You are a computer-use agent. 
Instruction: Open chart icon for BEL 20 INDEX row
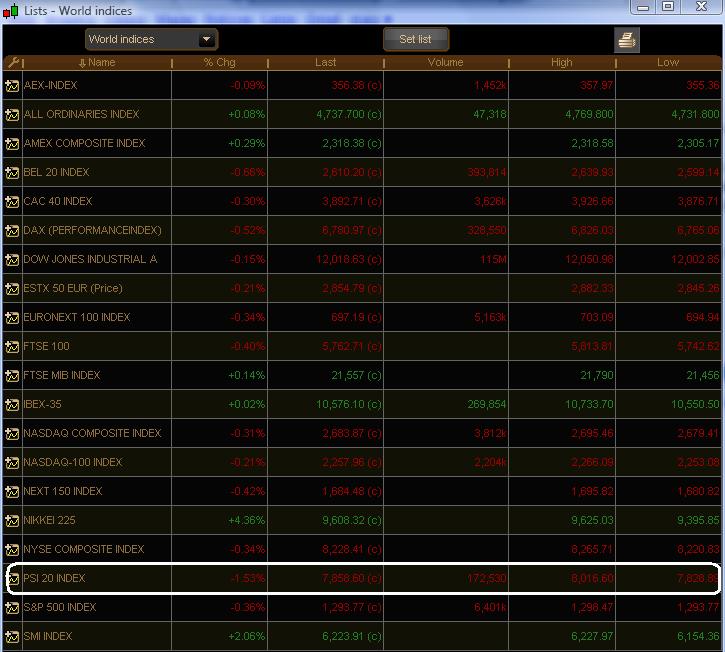[x=12, y=172]
